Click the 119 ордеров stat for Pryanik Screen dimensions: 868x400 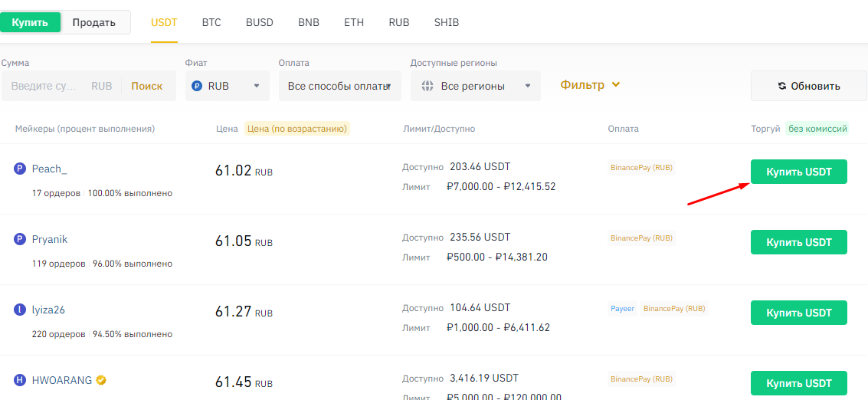click(x=59, y=264)
